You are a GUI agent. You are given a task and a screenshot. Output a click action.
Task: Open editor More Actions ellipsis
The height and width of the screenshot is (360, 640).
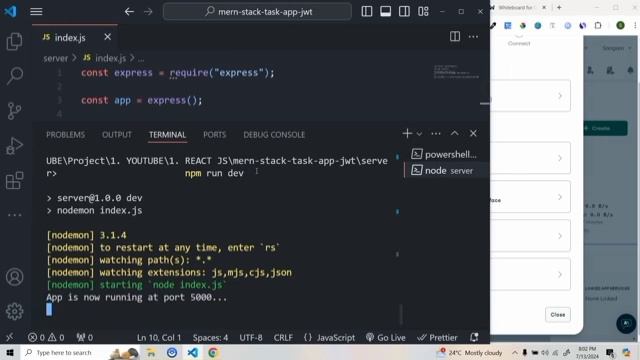tap(473, 37)
